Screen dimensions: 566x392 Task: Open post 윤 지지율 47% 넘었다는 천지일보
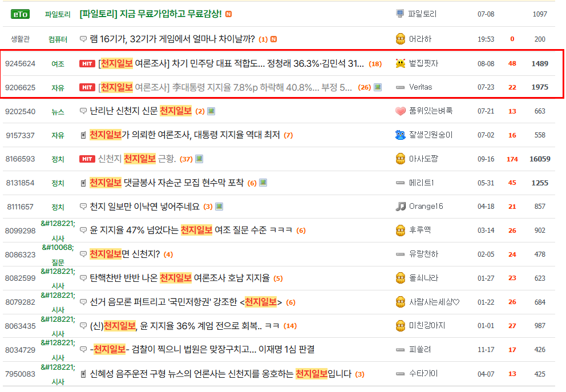pyautogui.click(x=191, y=231)
